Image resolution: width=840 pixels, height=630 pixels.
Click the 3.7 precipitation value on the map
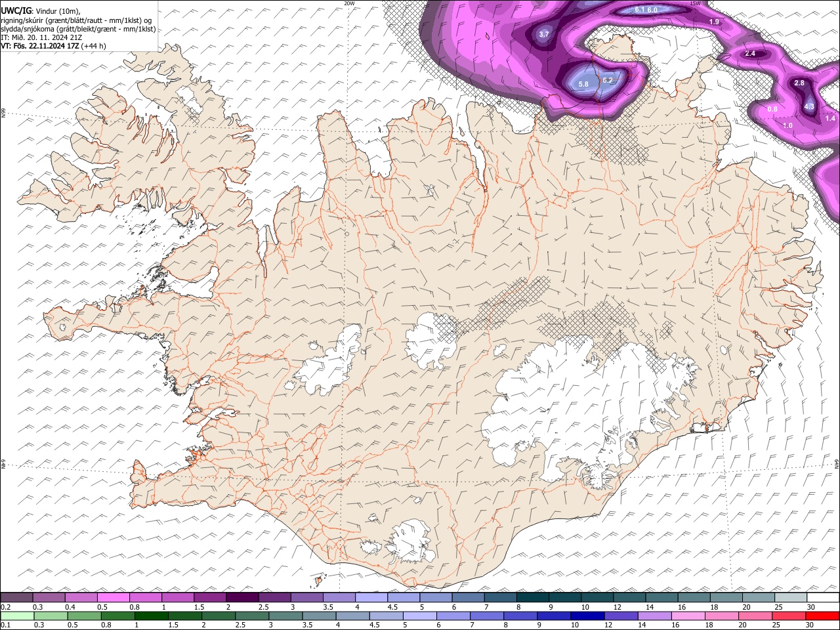(x=544, y=34)
